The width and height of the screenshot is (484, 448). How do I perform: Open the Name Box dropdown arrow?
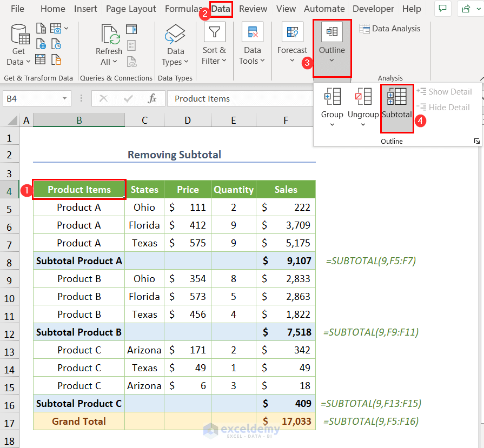(x=65, y=98)
